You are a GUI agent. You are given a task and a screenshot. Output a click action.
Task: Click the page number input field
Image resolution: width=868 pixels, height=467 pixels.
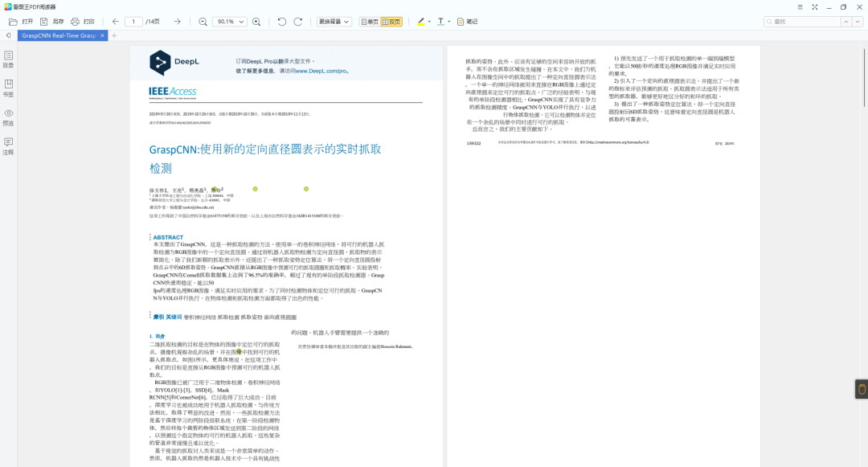(133, 22)
